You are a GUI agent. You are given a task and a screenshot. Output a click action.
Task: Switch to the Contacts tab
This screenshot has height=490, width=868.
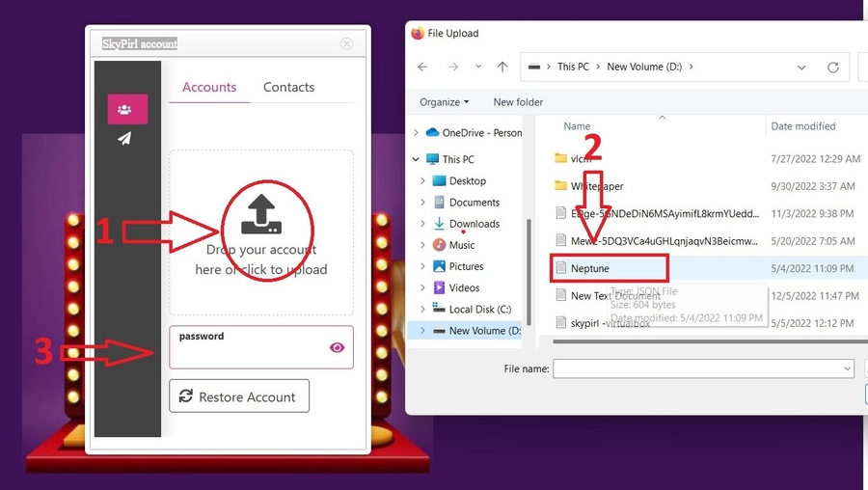pos(288,87)
